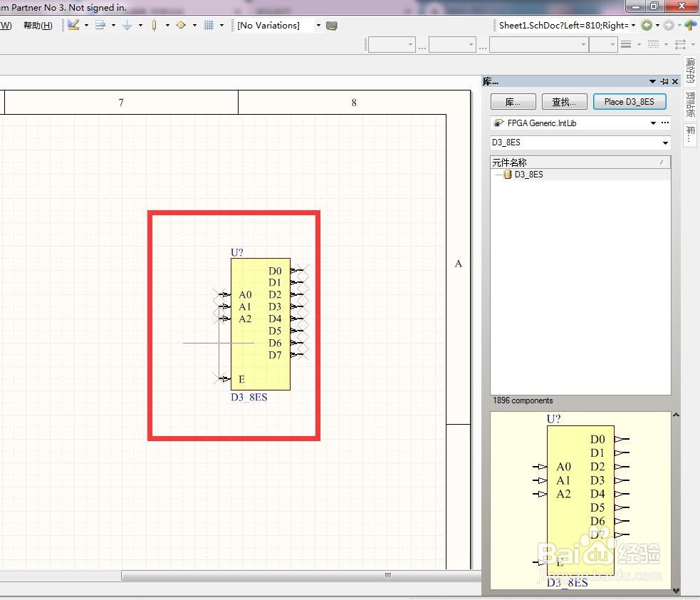Expand the digital devices dropdown arrow
Screen dimensions: 700x600
(167, 26)
